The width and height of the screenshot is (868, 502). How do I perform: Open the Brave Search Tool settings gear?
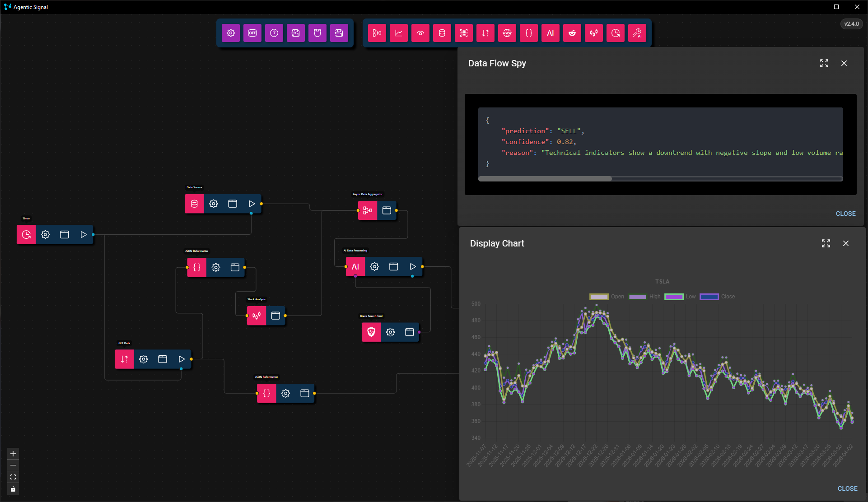390,332
